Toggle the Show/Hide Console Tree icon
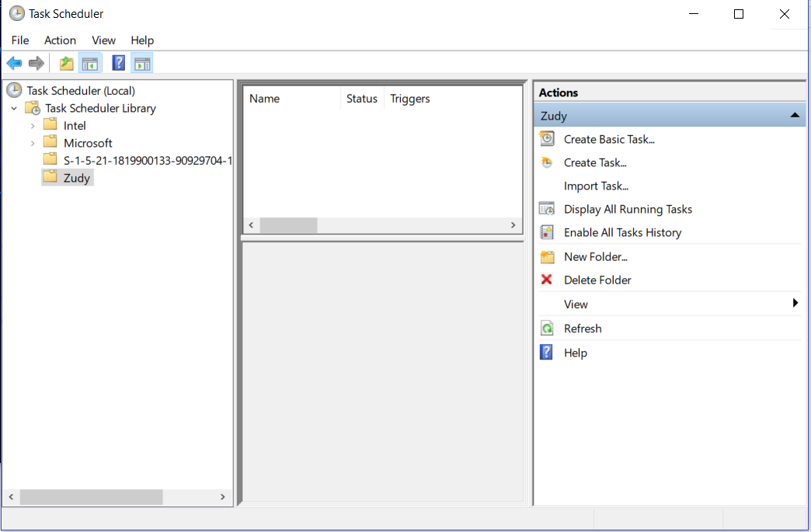This screenshot has width=811, height=532. pyautogui.click(x=90, y=64)
